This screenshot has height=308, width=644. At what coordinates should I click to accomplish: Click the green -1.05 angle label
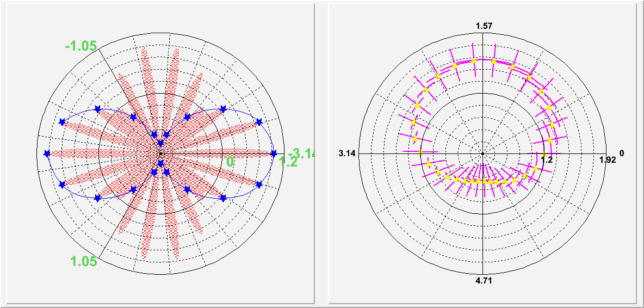pyautogui.click(x=81, y=46)
